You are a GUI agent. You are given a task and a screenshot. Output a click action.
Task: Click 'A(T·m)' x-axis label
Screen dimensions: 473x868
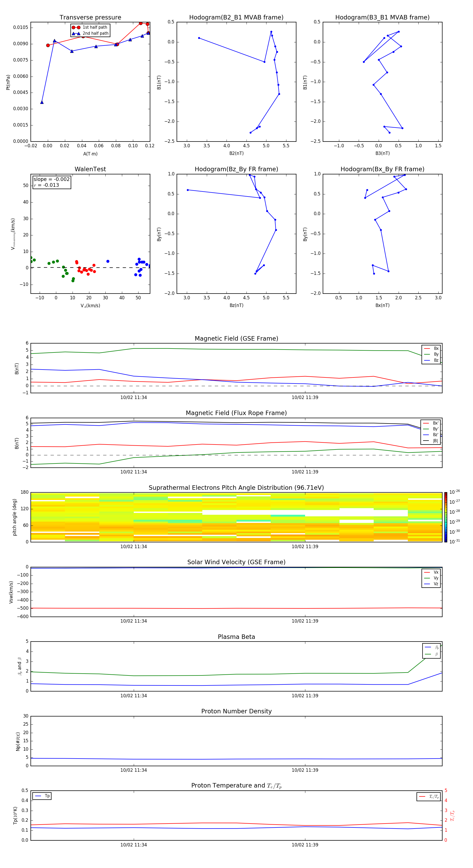[x=90, y=154]
